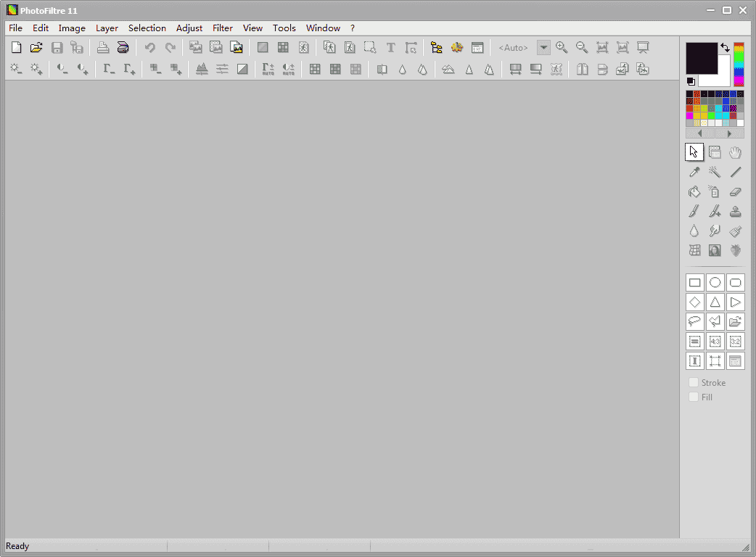This screenshot has width=756, height=557.
Task: Choose the Ellipse selection shape
Action: (715, 282)
